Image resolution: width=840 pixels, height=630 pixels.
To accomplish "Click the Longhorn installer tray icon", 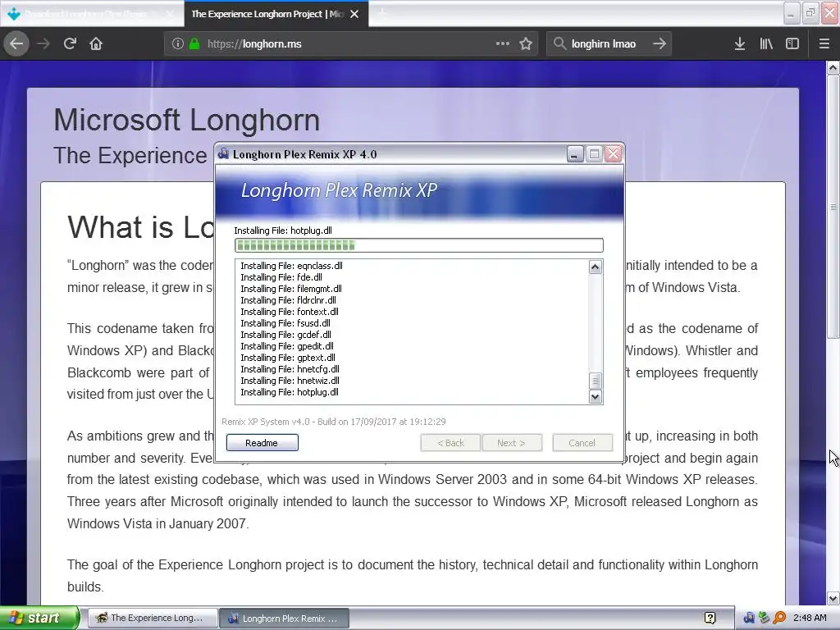I will click(x=748, y=618).
